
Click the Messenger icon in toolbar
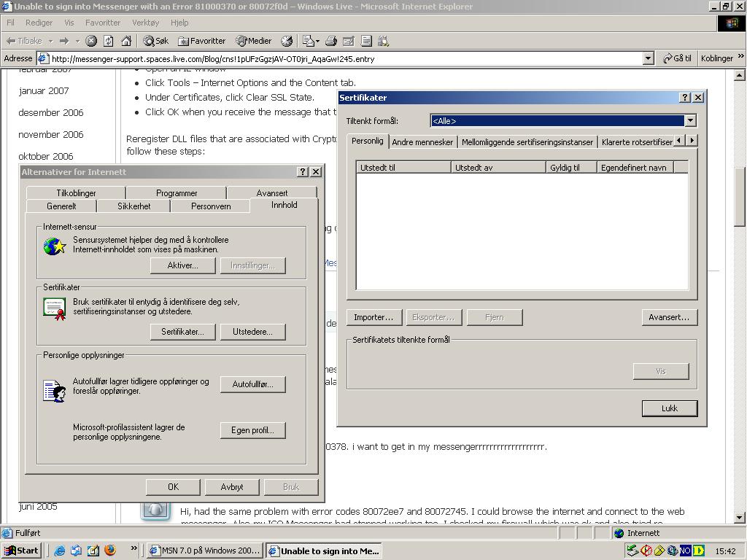coord(384,41)
